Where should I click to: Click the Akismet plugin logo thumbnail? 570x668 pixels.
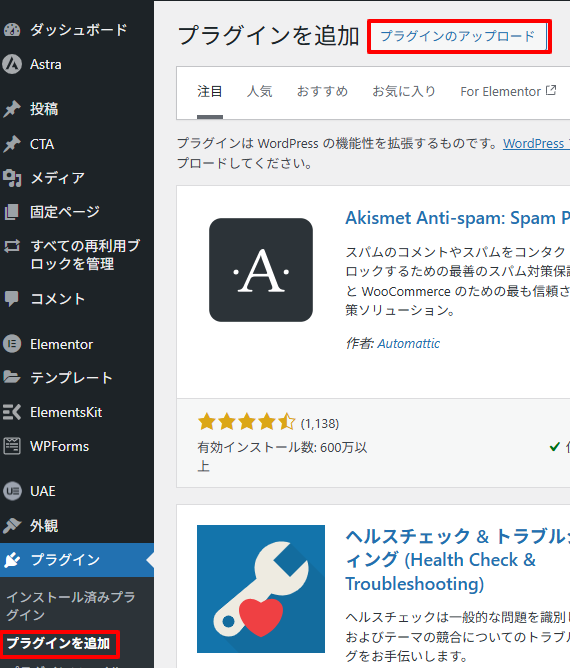(x=261, y=270)
